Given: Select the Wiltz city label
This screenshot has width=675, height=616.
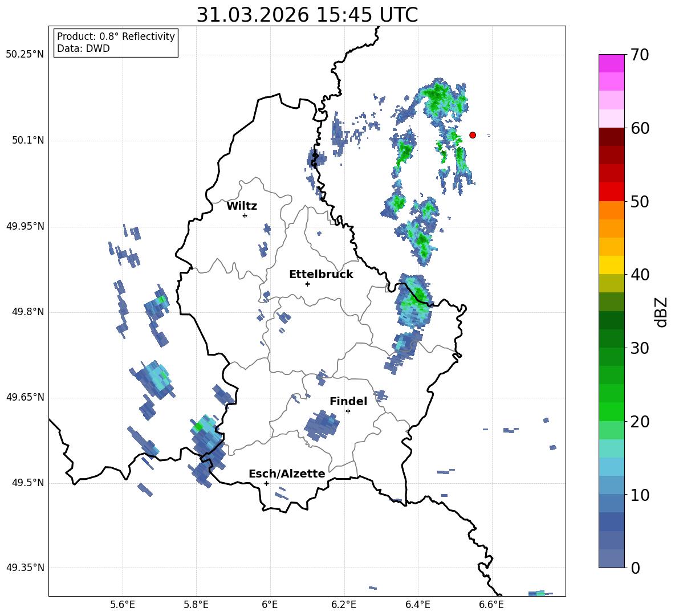Looking at the screenshot, I should [242, 206].
